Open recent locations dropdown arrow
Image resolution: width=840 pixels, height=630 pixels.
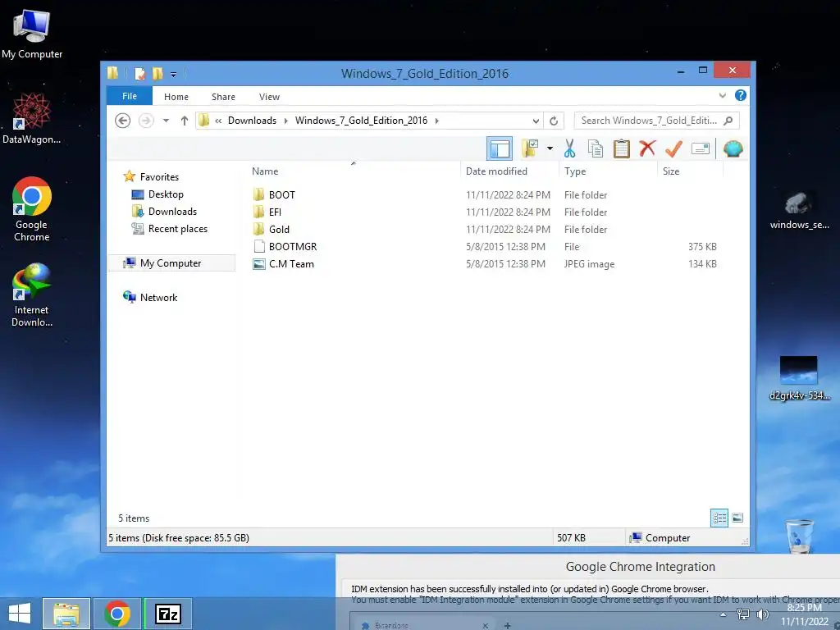166,121
